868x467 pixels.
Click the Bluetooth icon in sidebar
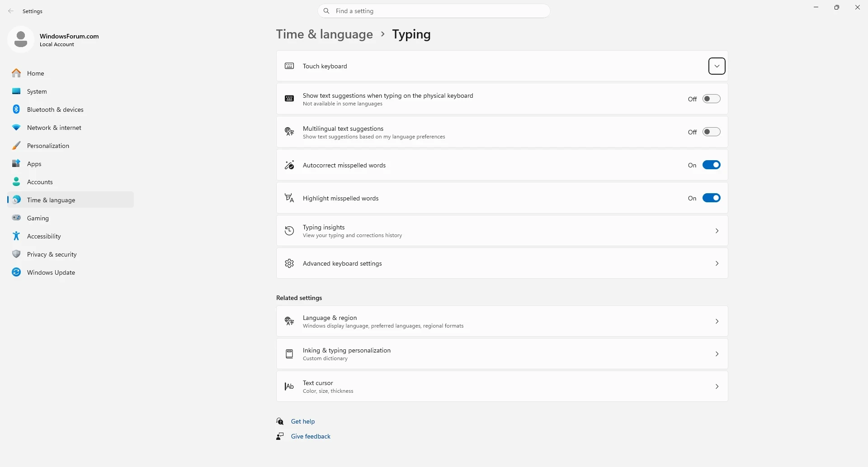[16, 109]
